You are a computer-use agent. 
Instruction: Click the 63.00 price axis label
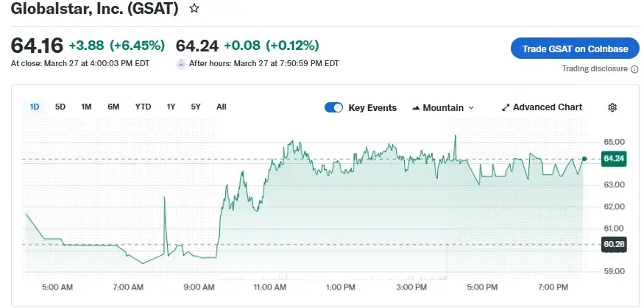pos(614,185)
